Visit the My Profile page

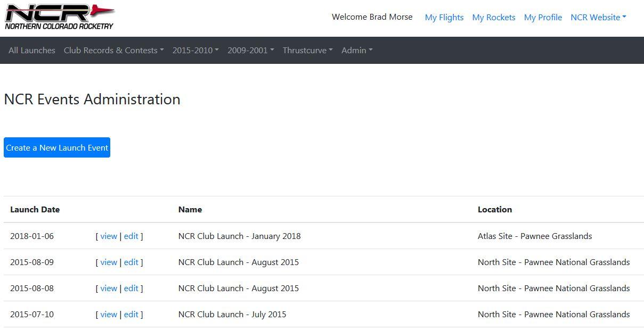543,17
